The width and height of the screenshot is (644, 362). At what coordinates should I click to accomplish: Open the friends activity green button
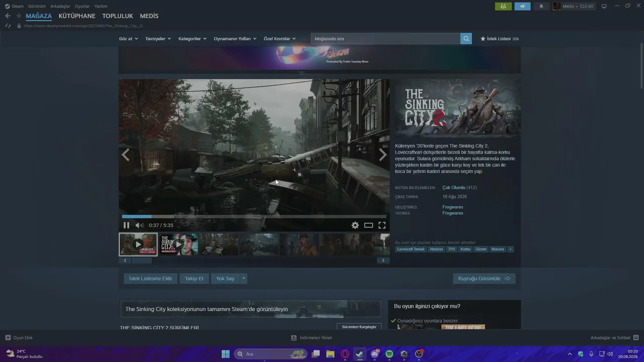click(x=503, y=7)
